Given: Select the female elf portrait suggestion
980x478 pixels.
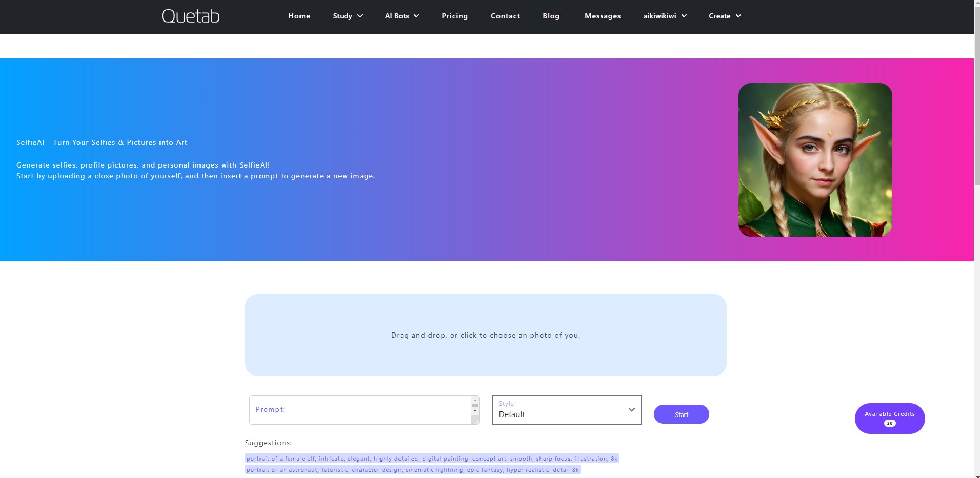Looking at the screenshot, I should (432, 459).
